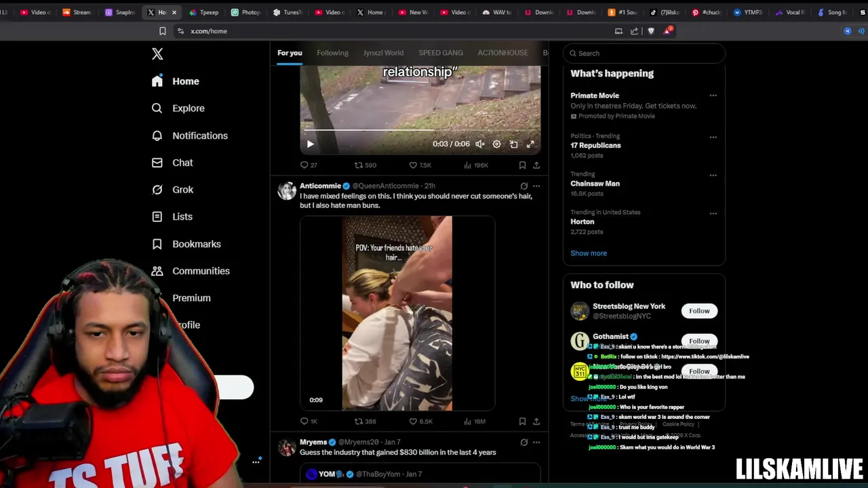Image resolution: width=868 pixels, height=488 pixels.
Task: Repost the post with 590 reposts
Action: pos(365,165)
